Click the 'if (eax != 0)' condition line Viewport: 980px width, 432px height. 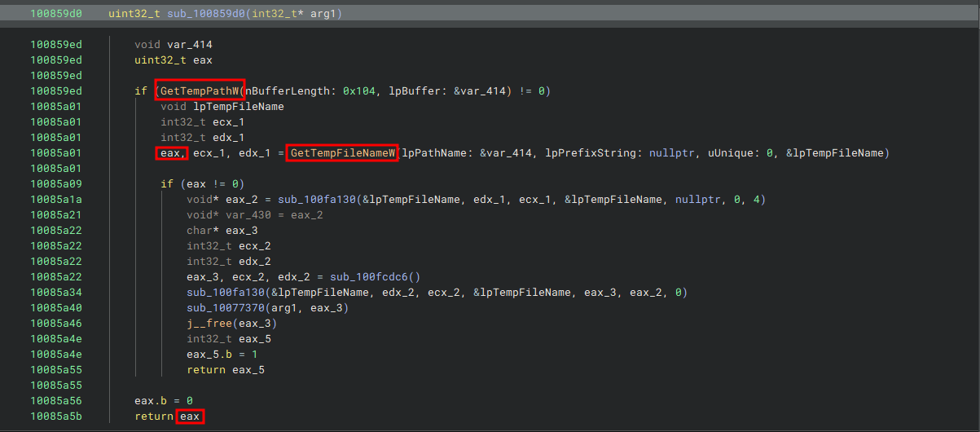tap(203, 183)
